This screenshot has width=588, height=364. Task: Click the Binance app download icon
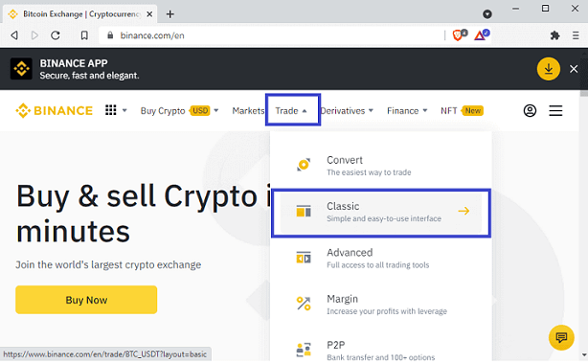click(548, 69)
